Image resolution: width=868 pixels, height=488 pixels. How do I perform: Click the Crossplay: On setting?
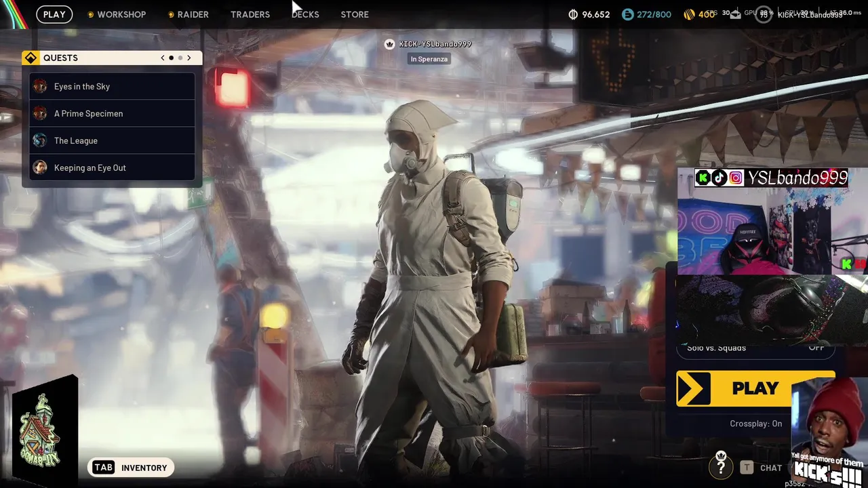click(x=755, y=424)
